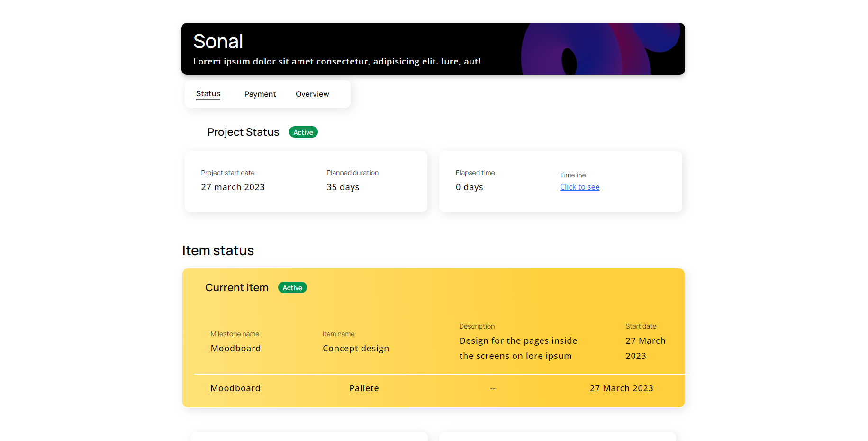Click the Planned duration value 35 days

pos(343,187)
